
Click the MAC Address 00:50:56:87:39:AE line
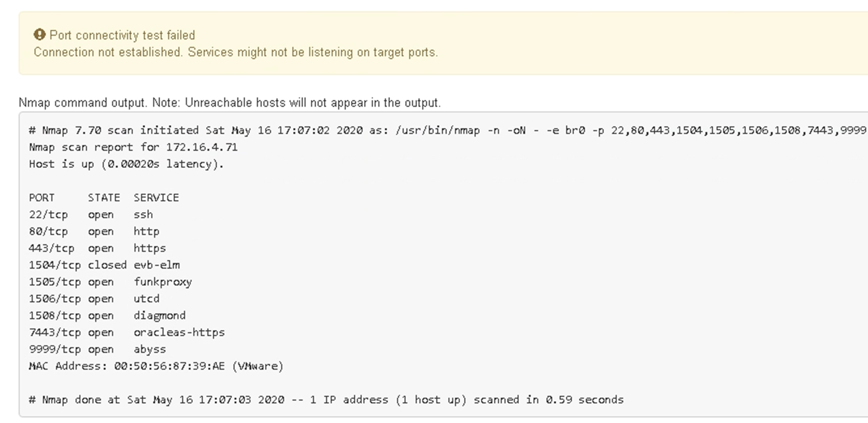coord(156,366)
